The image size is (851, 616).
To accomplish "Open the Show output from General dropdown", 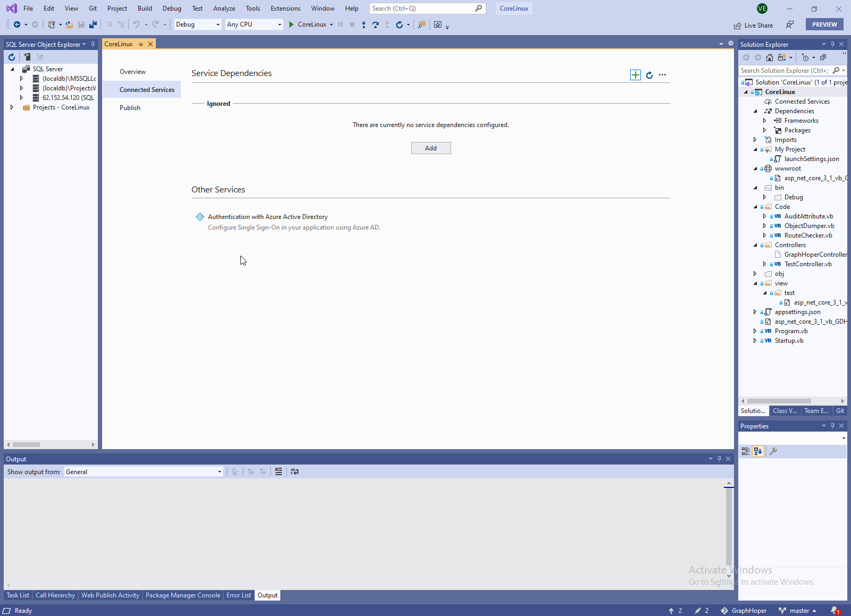I will click(x=144, y=471).
